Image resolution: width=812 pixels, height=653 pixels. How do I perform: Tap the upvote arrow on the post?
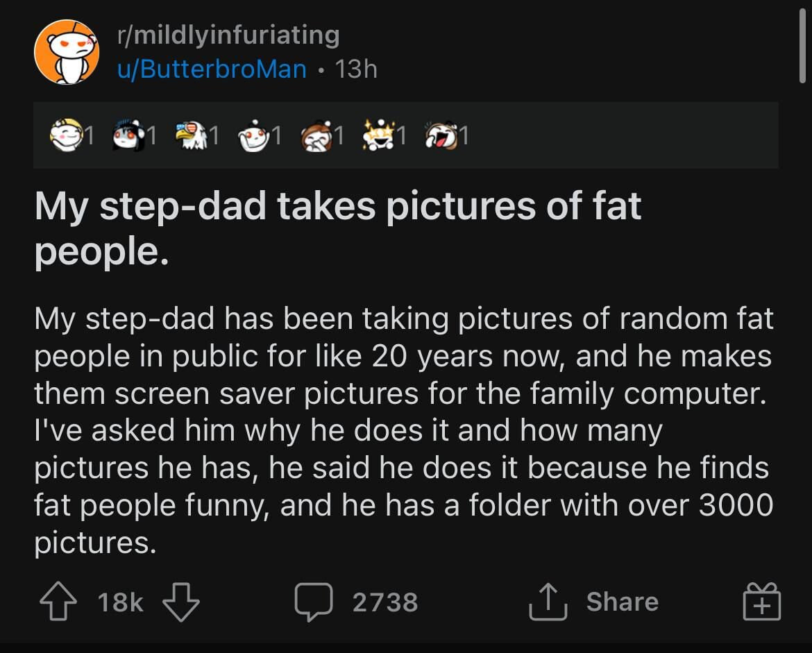click(58, 602)
